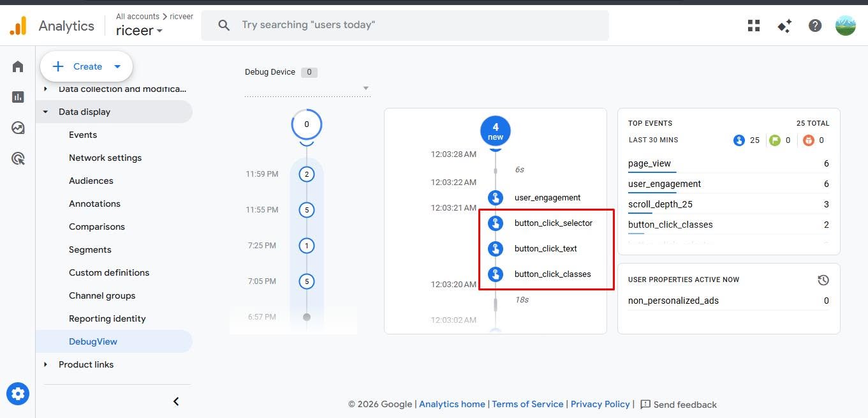Open the Help question mark icon

tap(815, 26)
